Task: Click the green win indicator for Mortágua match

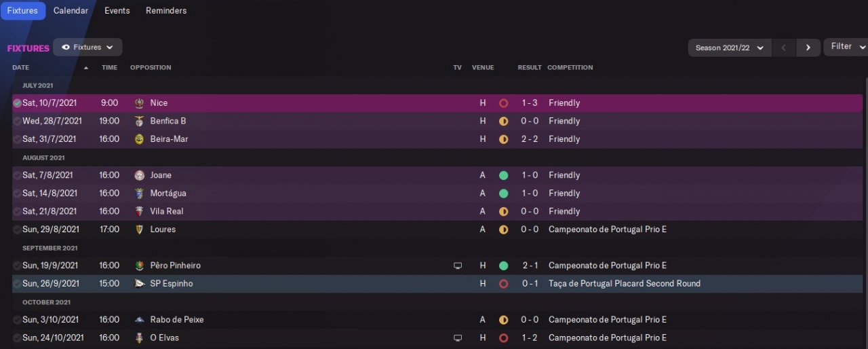Action: click(x=503, y=194)
